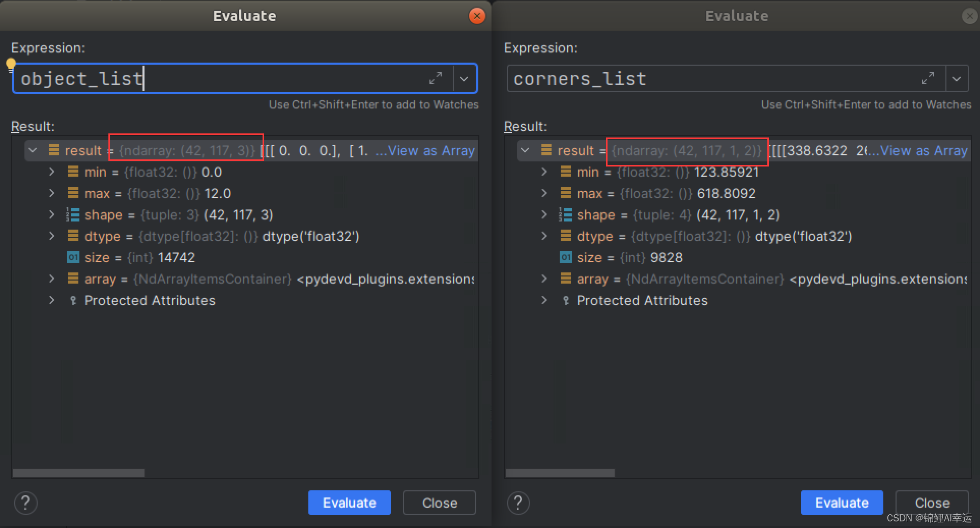Click the array row icon in right dialog

click(566, 279)
